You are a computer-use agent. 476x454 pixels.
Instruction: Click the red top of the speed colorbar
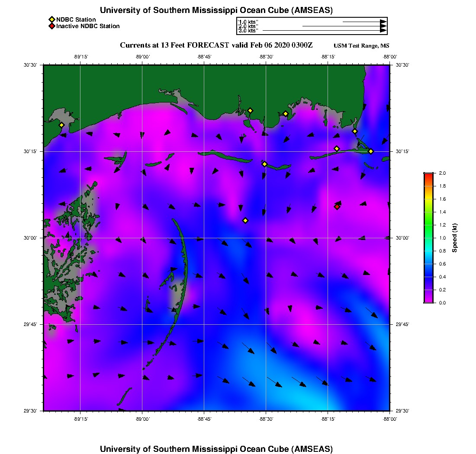click(x=428, y=175)
